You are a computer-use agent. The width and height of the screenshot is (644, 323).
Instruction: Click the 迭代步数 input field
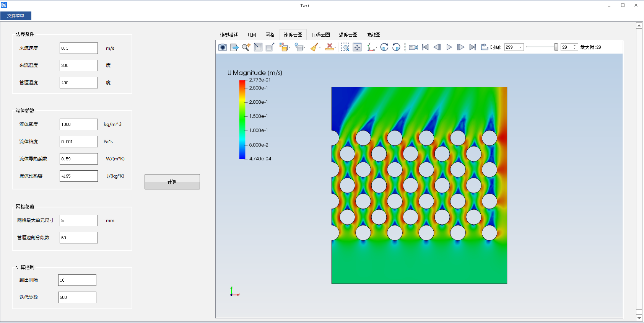coord(77,297)
